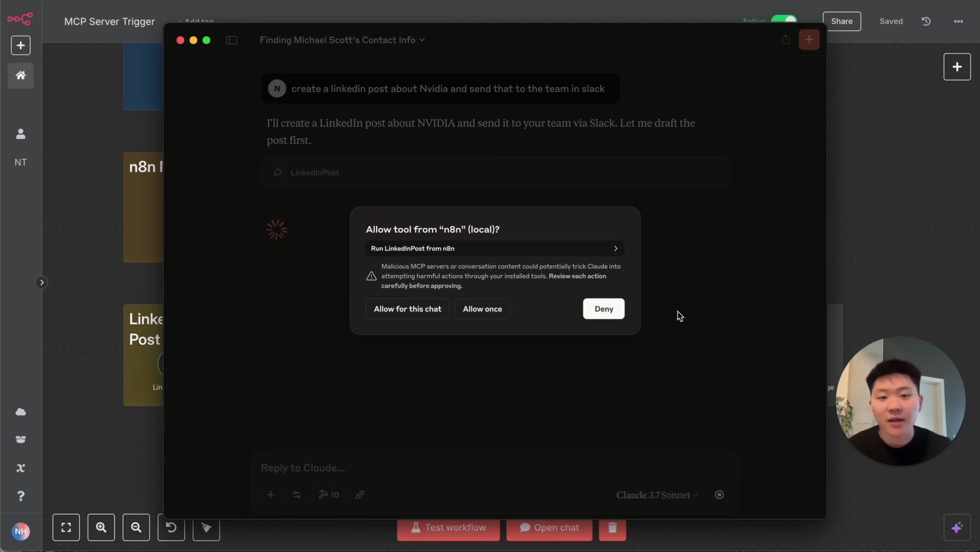
Task: Open the variables icon in sidebar
Action: [21, 468]
